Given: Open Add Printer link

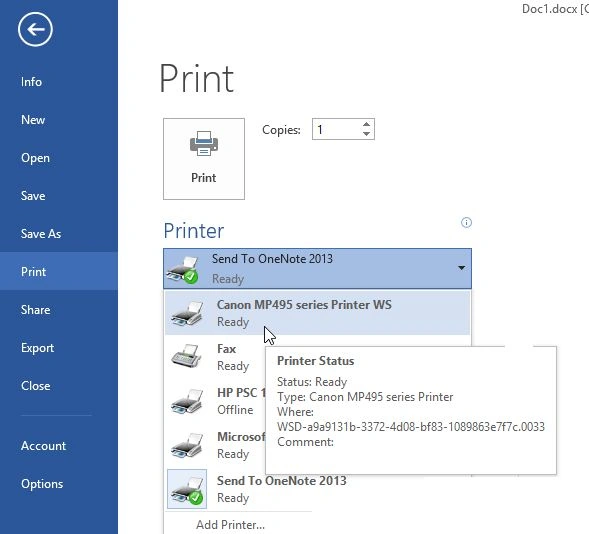Looking at the screenshot, I should [230, 525].
